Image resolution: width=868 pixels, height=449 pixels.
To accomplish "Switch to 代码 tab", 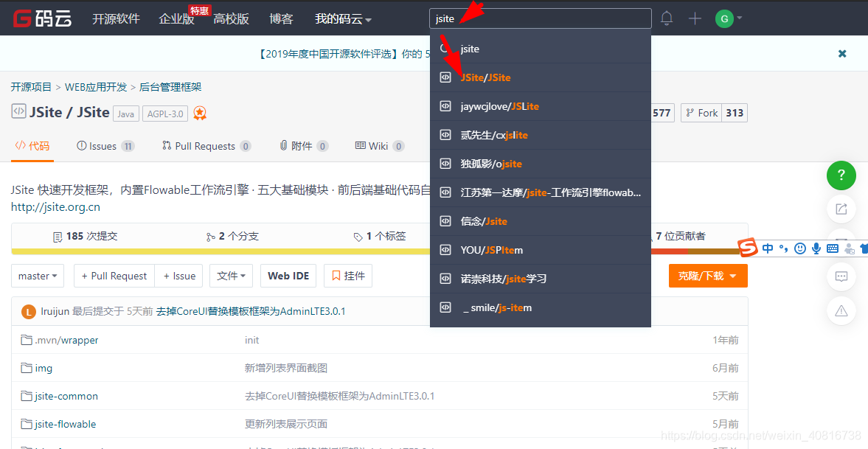I will tap(32, 146).
